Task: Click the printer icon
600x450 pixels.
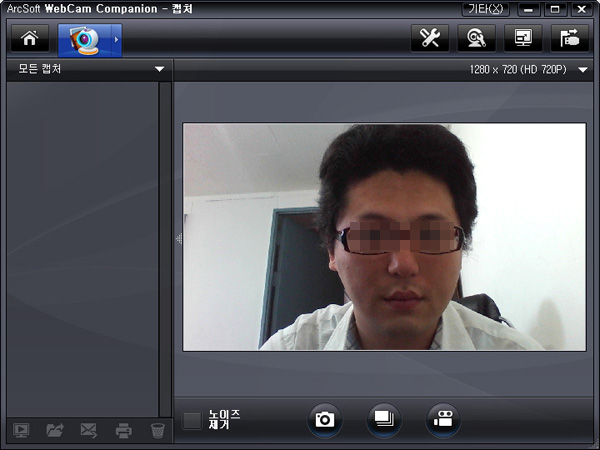Action: pyautogui.click(x=124, y=430)
